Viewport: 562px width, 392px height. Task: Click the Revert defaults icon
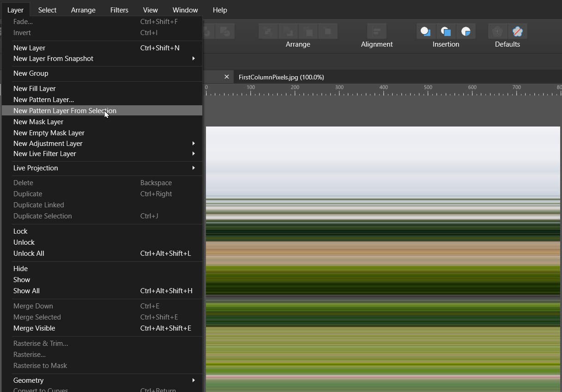[x=518, y=31]
